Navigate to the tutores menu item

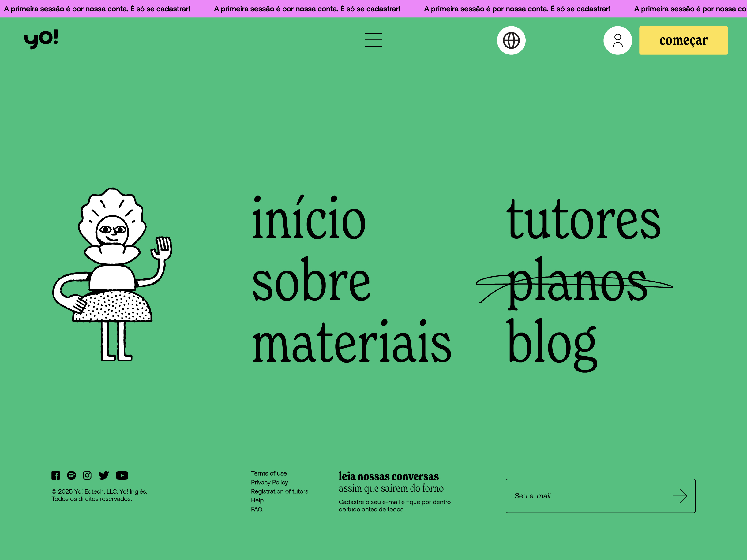click(583, 219)
